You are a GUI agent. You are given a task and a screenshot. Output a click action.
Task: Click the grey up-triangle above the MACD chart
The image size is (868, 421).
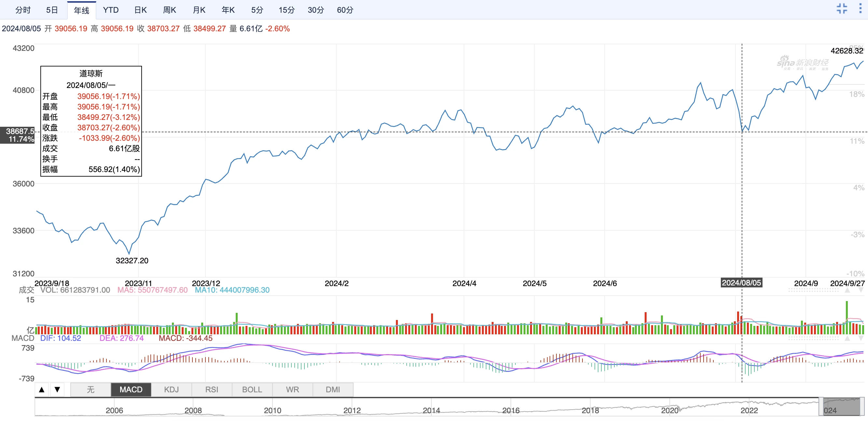tap(847, 338)
